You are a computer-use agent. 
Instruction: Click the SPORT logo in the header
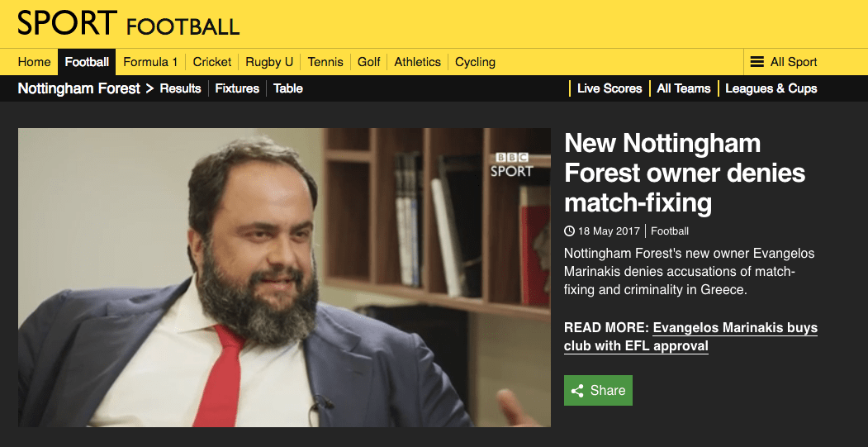[x=67, y=23]
